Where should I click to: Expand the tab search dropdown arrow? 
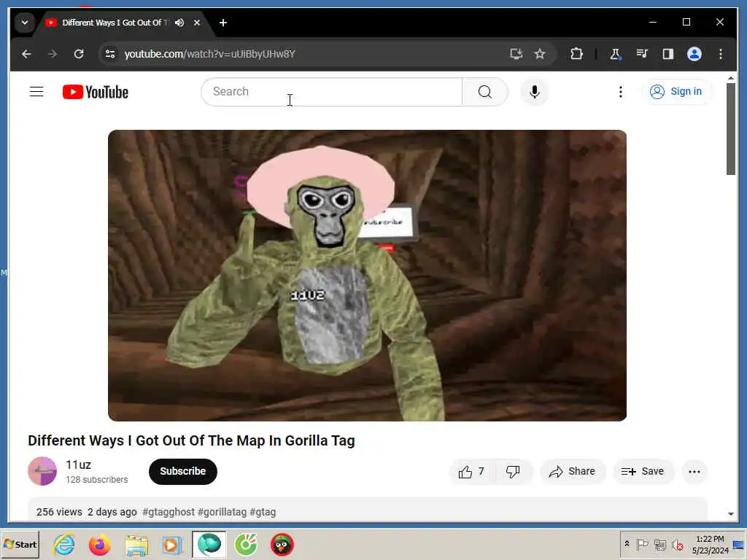point(25,23)
